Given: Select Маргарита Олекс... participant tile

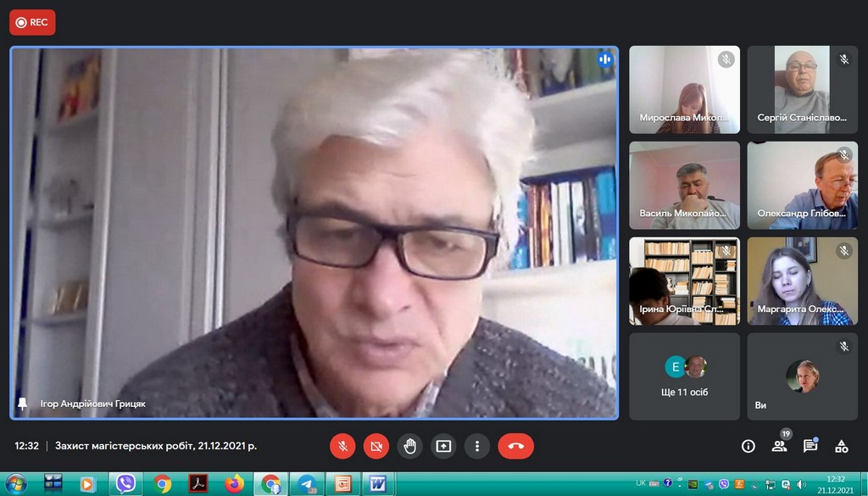Looking at the screenshot, I should coord(802,281).
